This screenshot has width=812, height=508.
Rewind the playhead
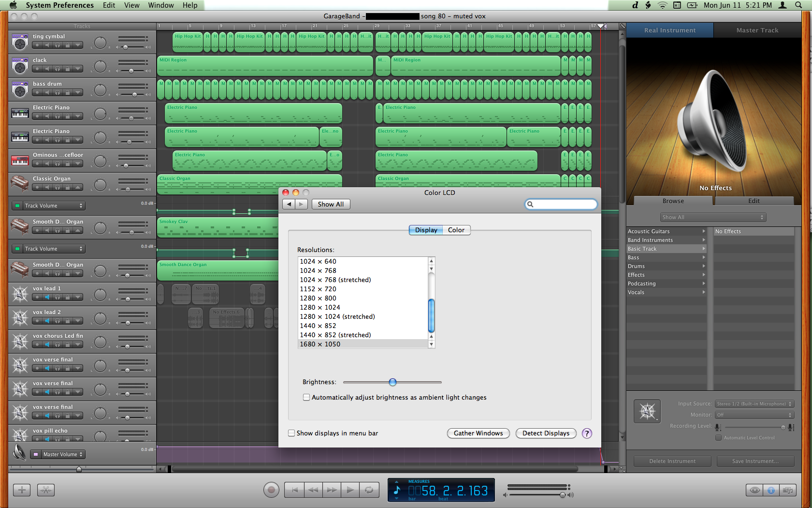pyautogui.click(x=313, y=490)
